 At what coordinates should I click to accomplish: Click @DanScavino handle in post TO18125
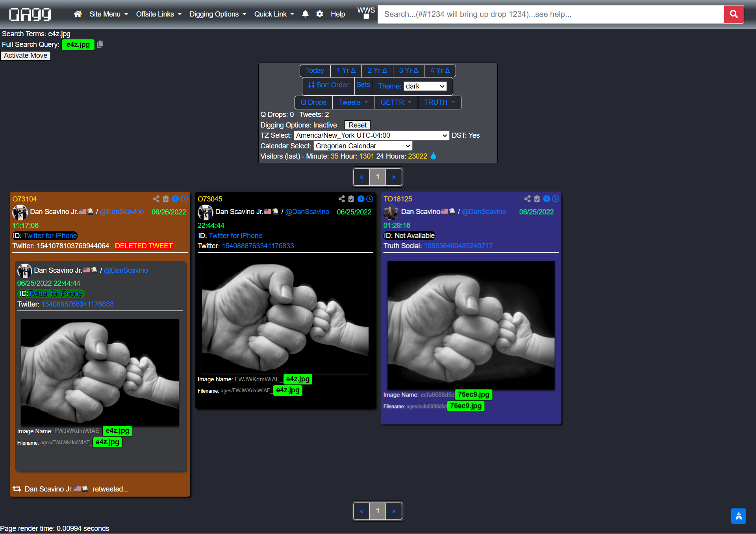coord(484,212)
